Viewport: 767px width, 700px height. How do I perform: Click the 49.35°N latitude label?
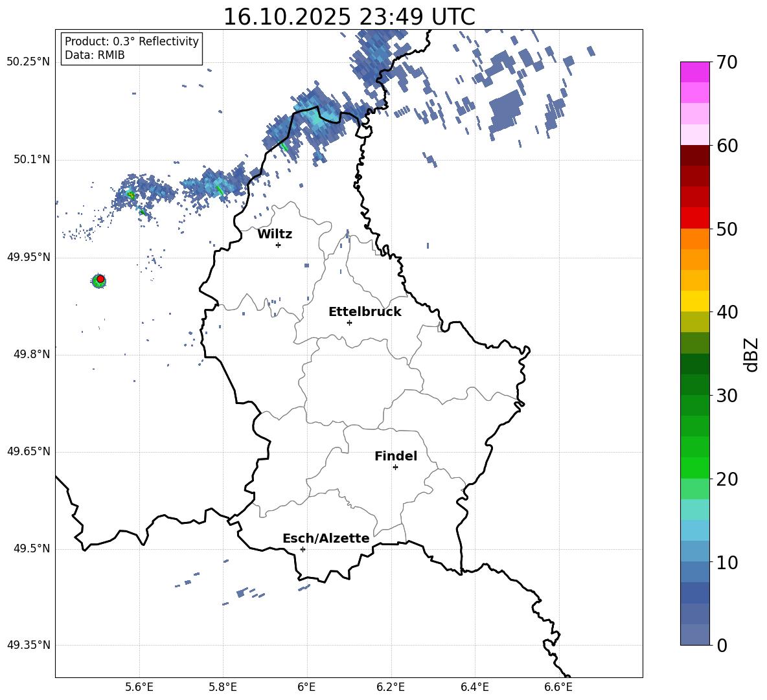pos(29,645)
